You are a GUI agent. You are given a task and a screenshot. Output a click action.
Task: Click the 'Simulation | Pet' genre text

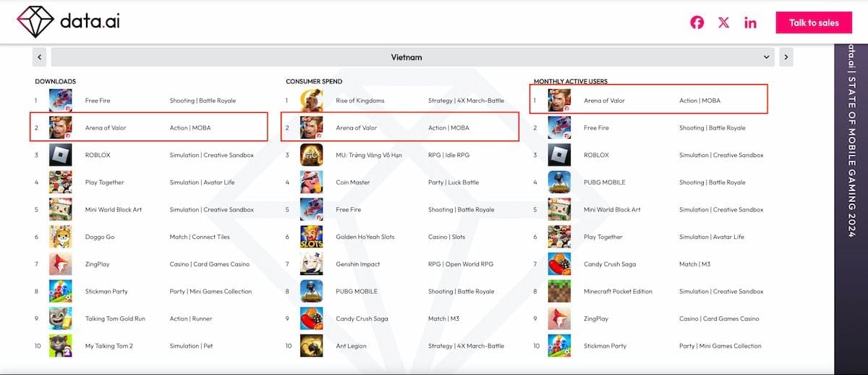(192, 346)
